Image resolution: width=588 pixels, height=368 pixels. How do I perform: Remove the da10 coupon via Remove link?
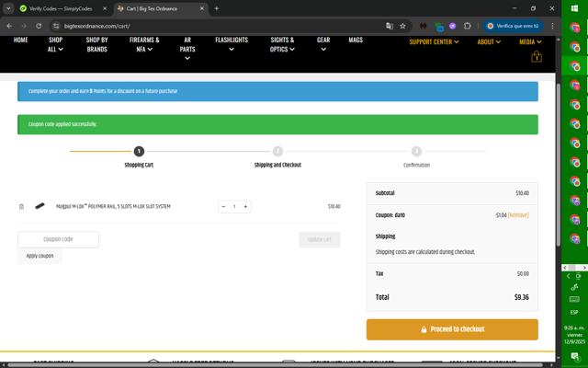tap(518, 215)
